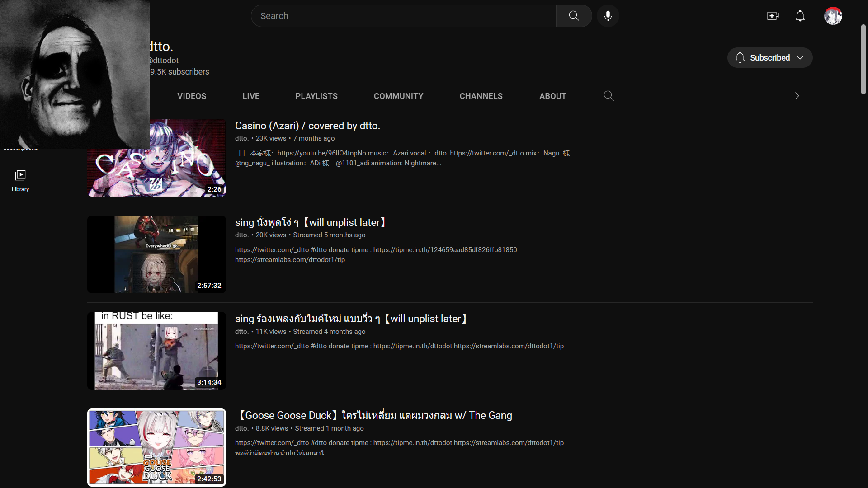Click the 2:57:32 singing stream thumbnail
This screenshot has height=488, width=868.
pos(156,254)
